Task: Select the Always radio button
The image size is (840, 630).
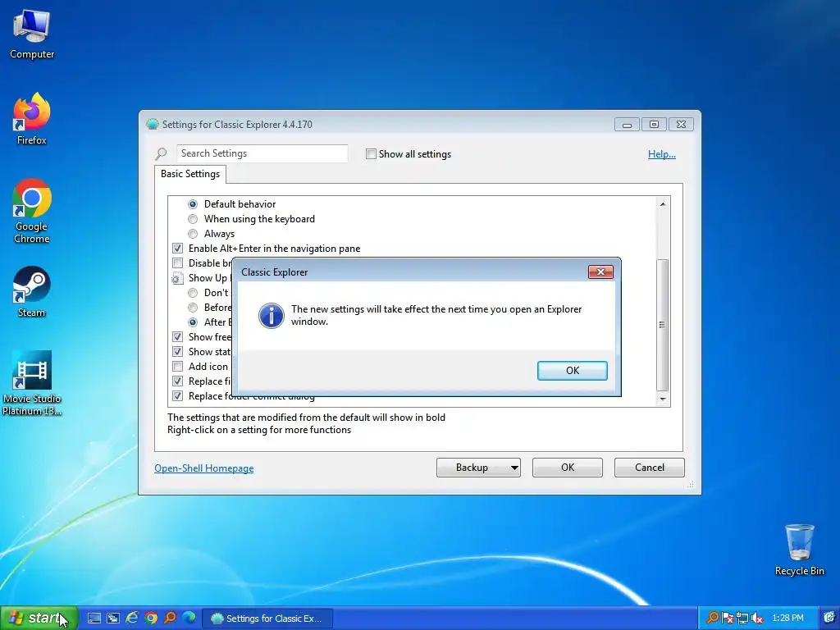Action: pos(193,234)
